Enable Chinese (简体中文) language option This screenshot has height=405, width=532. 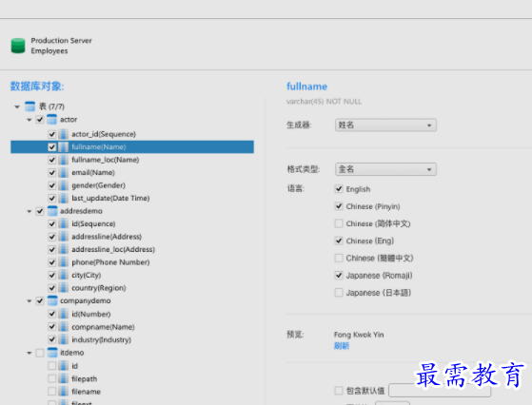tap(339, 223)
